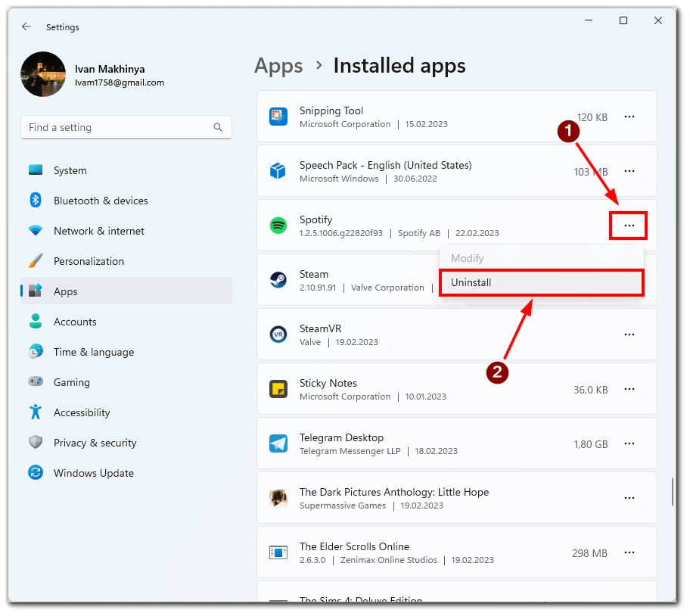Screen dimensions: 690x616
Task: Select Modify in the context menu
Action: pyautogui.click(x=542, y=259)
